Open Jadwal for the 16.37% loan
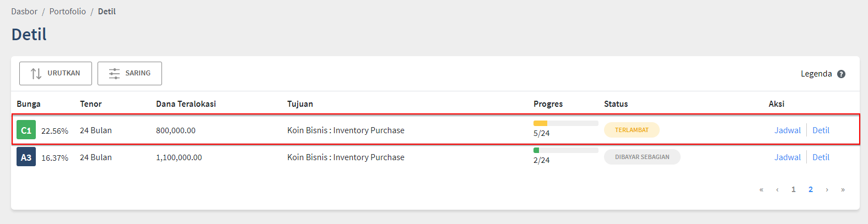 (x=787, y=157)
